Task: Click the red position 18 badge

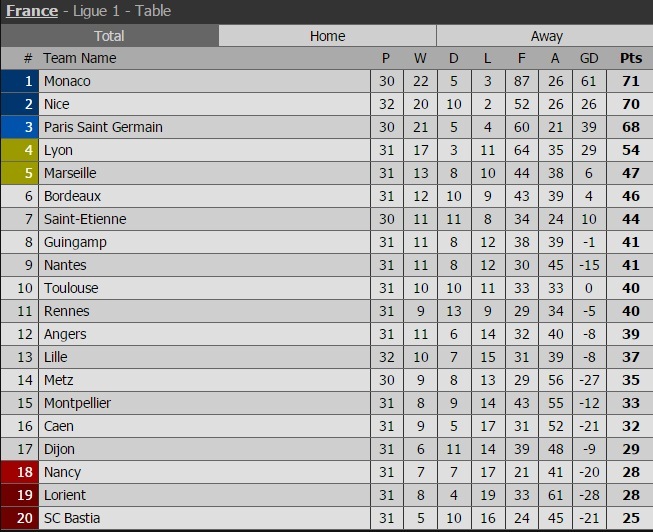Action: pyautogui.click(x=19, y=472)
